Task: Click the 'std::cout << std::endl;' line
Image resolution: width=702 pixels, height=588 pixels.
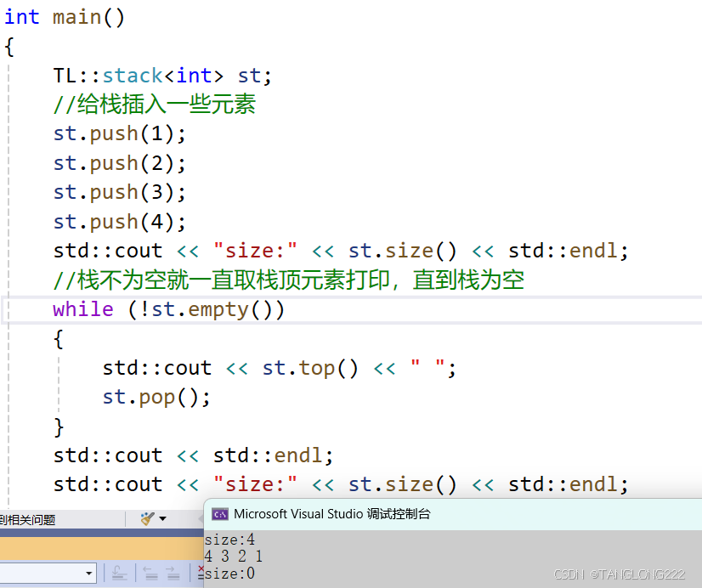Action: 194,455
